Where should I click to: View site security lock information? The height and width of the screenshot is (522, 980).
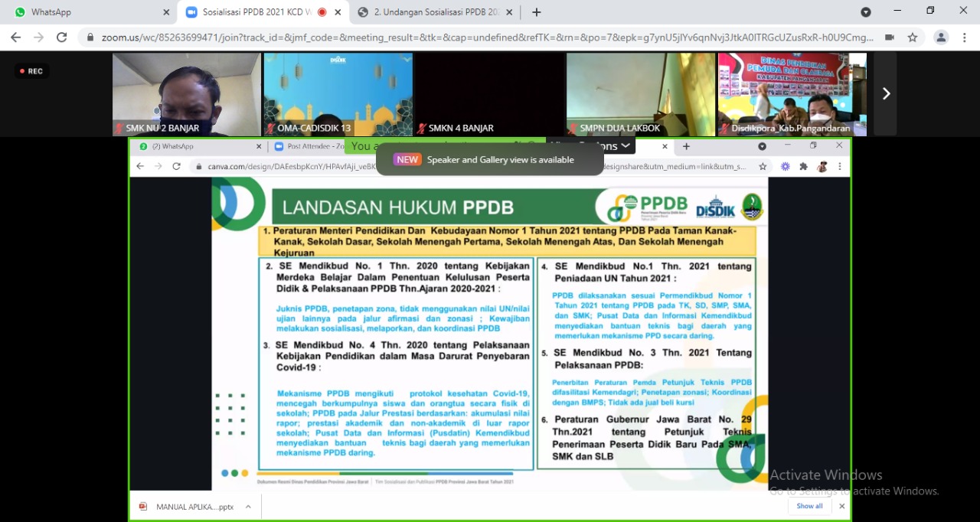pos(90,38)
